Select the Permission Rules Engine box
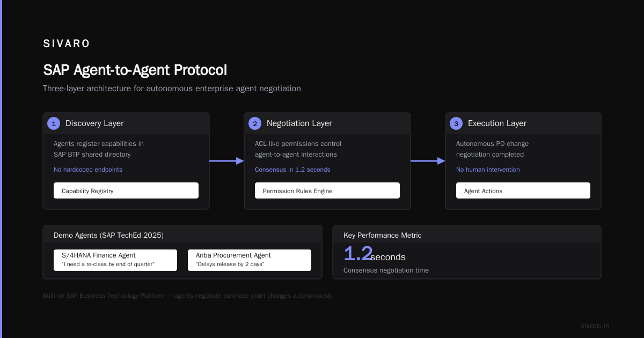 [327, 190]
